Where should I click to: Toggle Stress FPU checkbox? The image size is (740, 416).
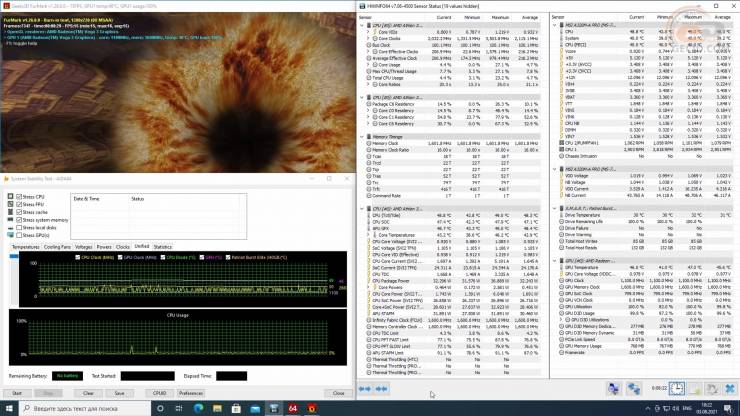click(19, 204)
